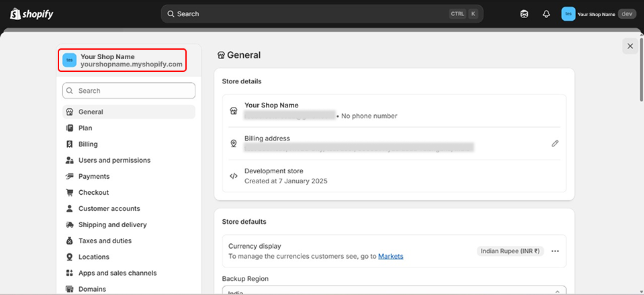Click the General heading store icon
The width and height of the screenshot is (644, 295).
coord(221,56)
